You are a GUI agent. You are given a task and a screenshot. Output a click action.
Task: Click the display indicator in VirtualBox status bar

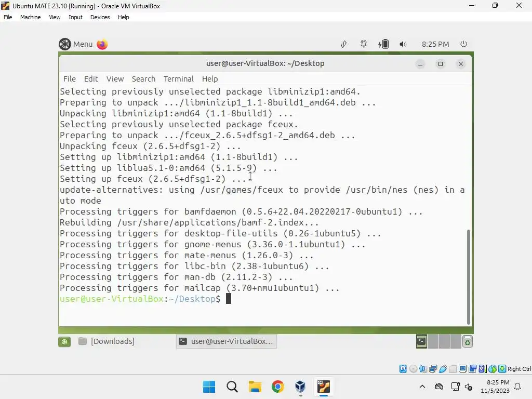462,369
